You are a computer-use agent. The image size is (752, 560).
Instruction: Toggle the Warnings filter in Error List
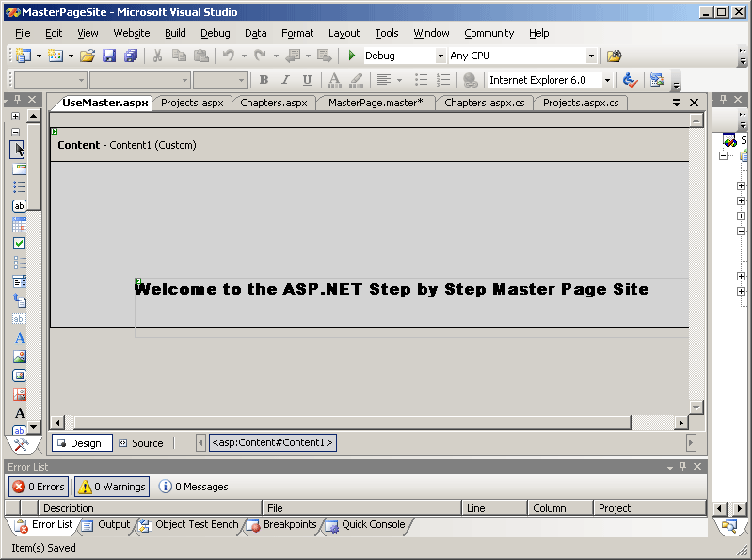pos(111,487)
